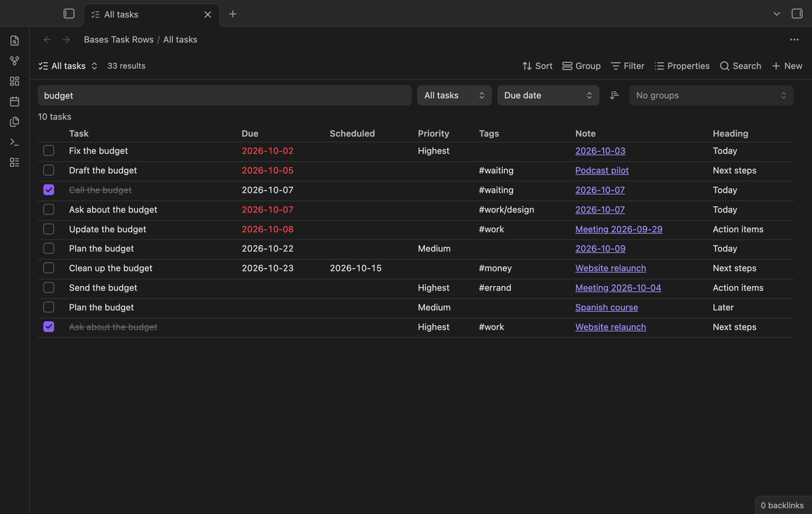Image resolution: width=812 pixels, height=514 pixels.
Task: Uncheck completed Ask about the budget task
Action: pos(49,327)
